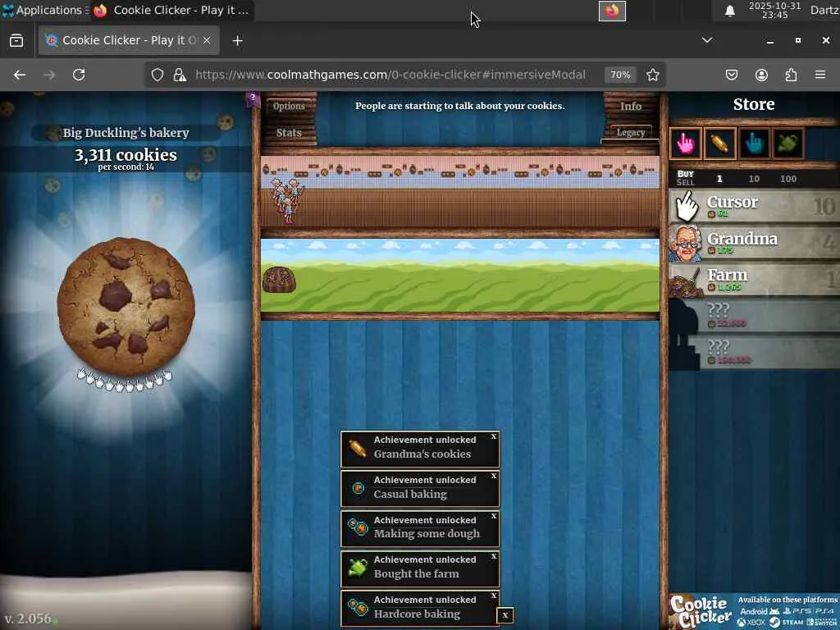Viewport: 840px width, 630px height.
Task: Click the Bought the farm watering can icon
Action: (x=358, y=568)
